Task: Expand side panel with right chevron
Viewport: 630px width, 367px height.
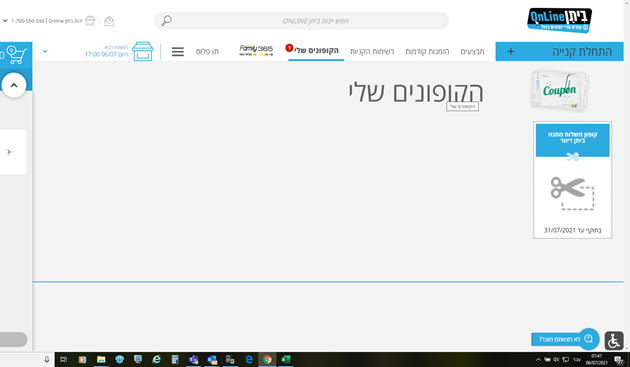Action: pos(9,152)
